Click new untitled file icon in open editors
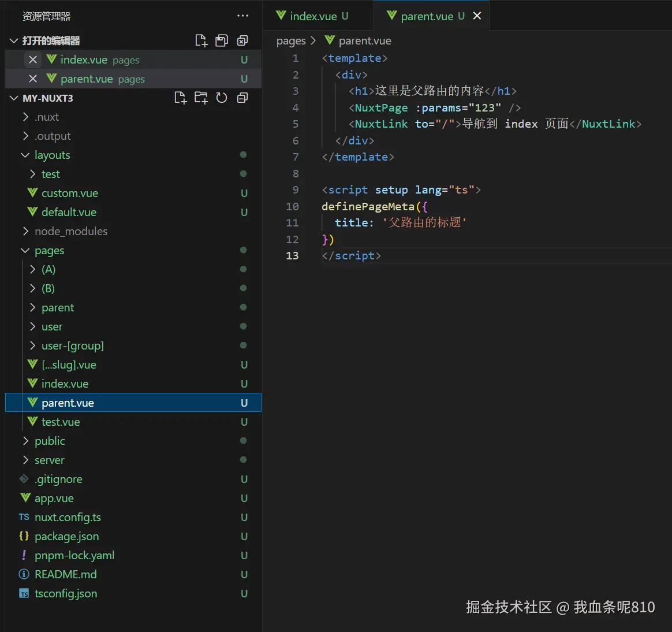 pos(201,40)
